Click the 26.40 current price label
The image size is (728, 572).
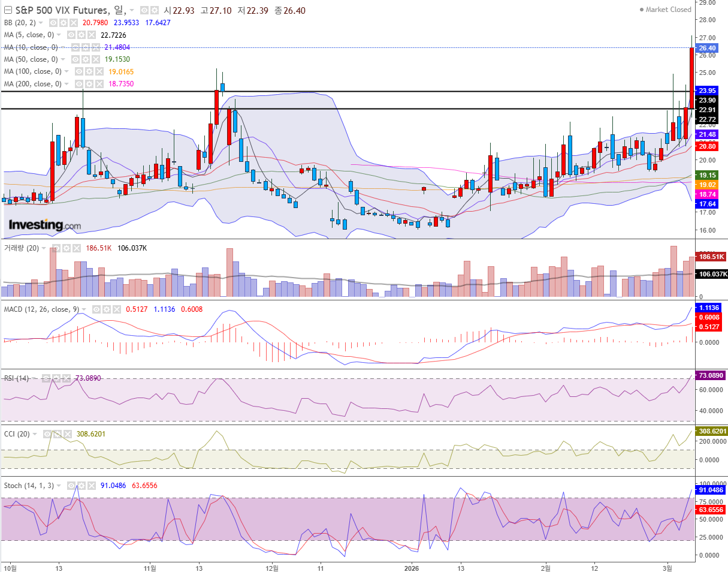click(x=707, y=48)
